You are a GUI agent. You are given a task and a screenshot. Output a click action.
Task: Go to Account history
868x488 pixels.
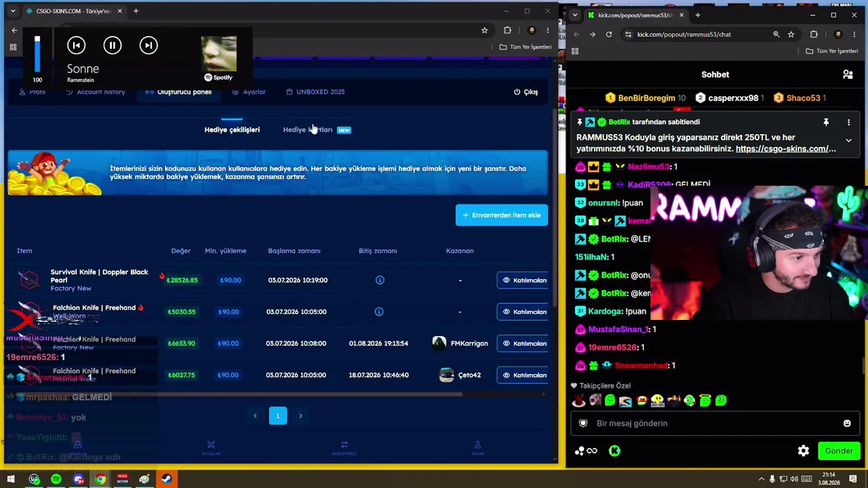coord(96,91)
